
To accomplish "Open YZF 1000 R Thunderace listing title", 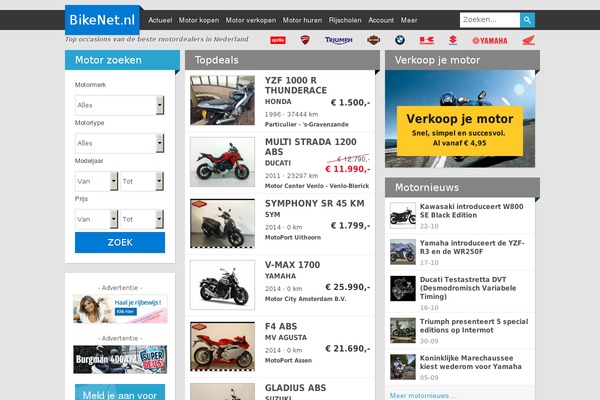I will click(296, 85).
